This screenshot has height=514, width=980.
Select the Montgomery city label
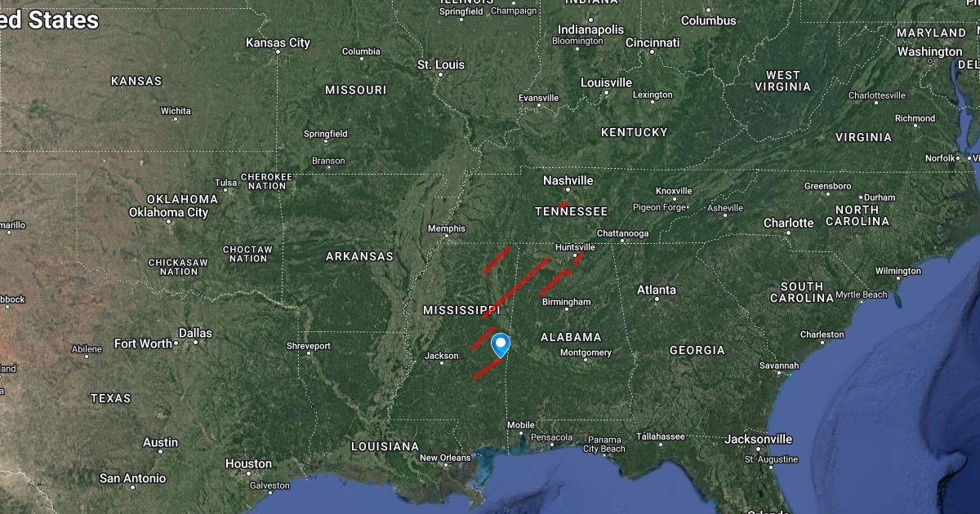(x=586, y=352)
